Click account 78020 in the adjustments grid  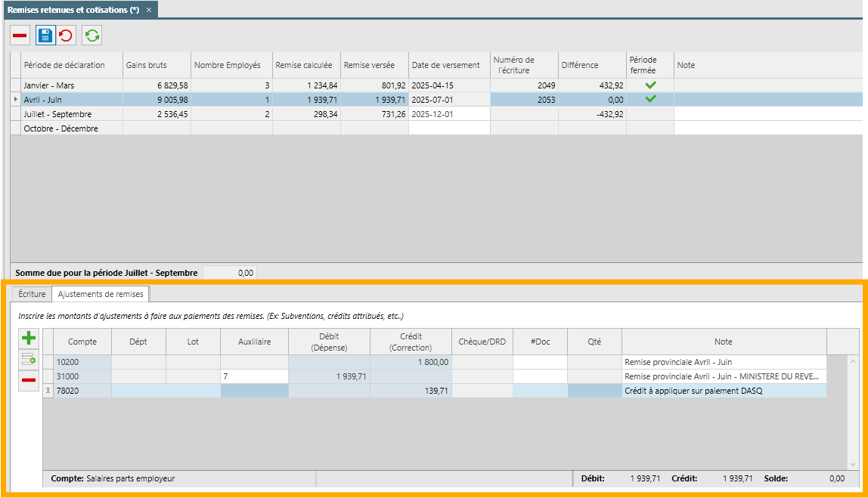coord(82,391)
